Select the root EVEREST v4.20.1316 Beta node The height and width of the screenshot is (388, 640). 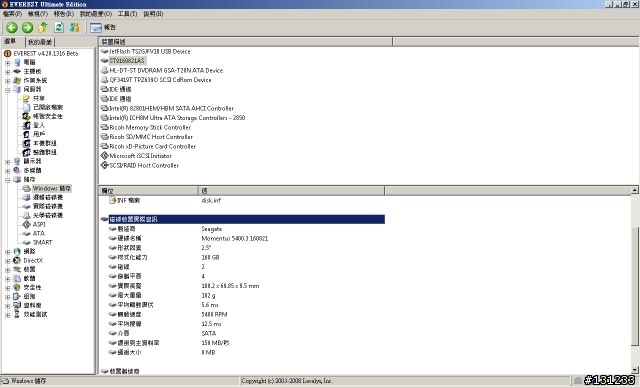tap(45, 53)
